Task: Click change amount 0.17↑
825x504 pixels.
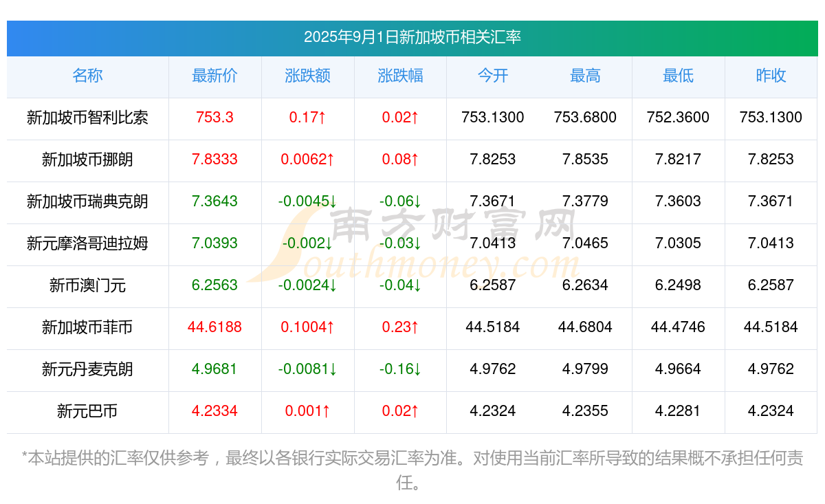Action: (x=307, y=118)
